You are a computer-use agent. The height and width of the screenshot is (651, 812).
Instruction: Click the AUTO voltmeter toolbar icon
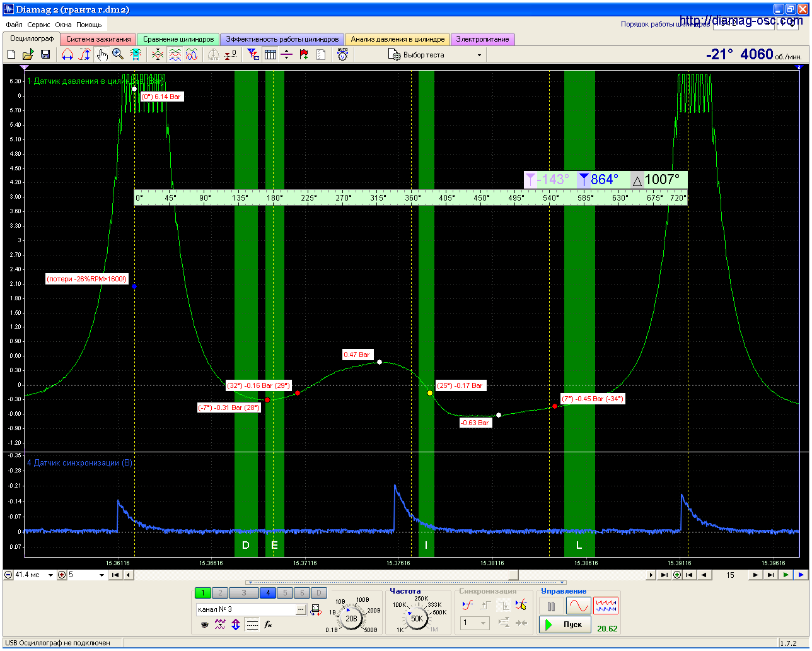pos(342,55)
